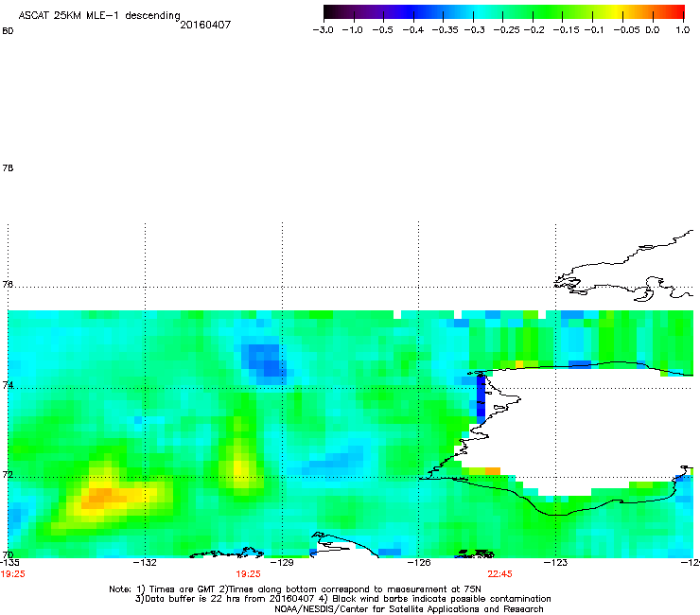Click the title "ASCAT 25KM MLE-1 descending"
The image size is (700, 615).
(x=99, y=16)
